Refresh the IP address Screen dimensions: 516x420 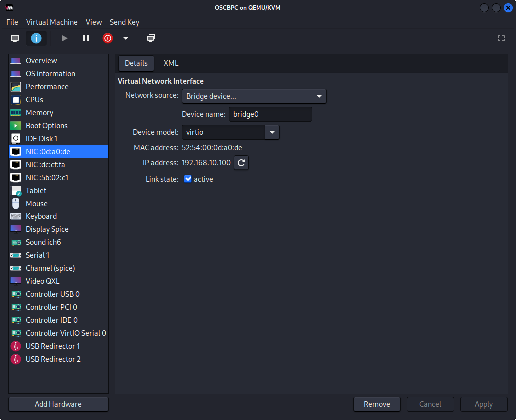click(x=241, y=163)
